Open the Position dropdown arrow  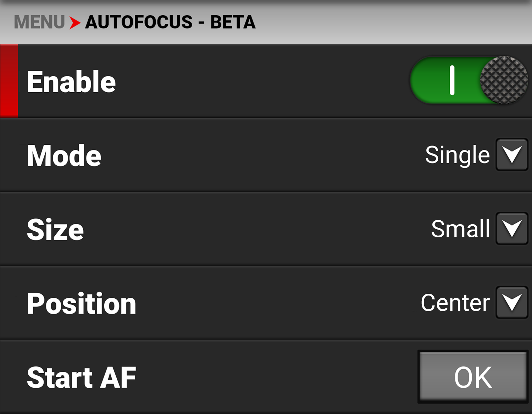pos(512,303)
